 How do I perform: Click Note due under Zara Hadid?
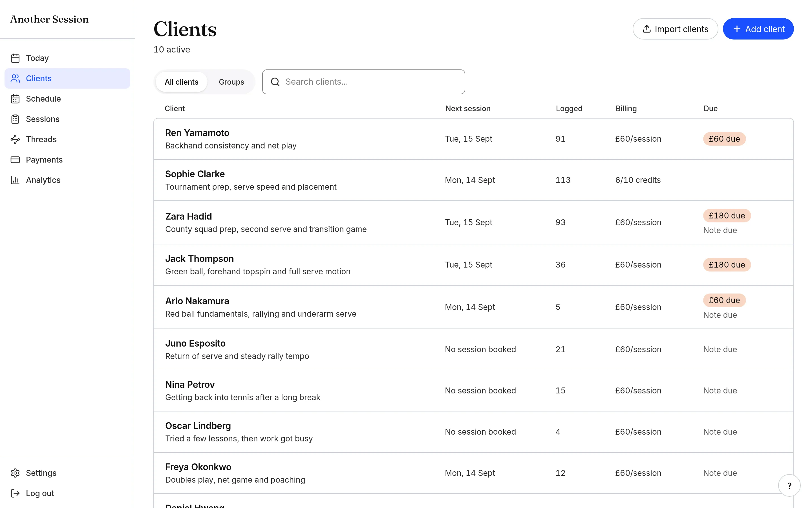click(720, 231)
